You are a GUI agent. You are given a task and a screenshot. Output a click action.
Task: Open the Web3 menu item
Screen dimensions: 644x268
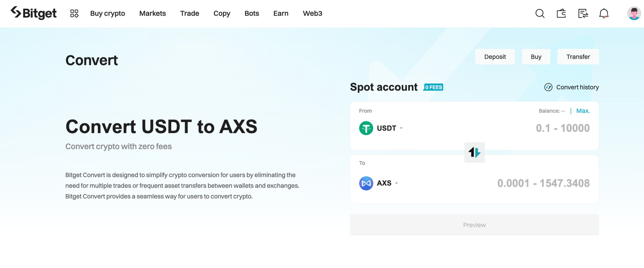point(312,13)
